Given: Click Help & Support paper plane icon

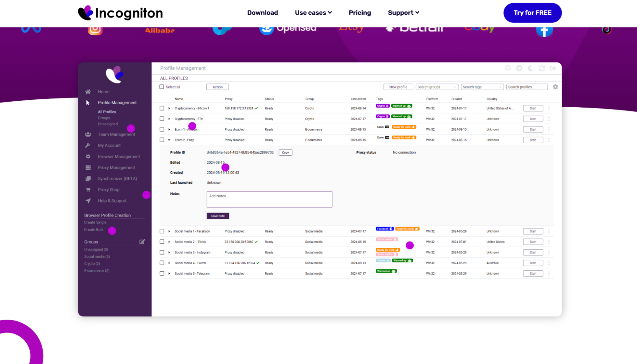Looking at the screenshot, I should coord(88,201).
